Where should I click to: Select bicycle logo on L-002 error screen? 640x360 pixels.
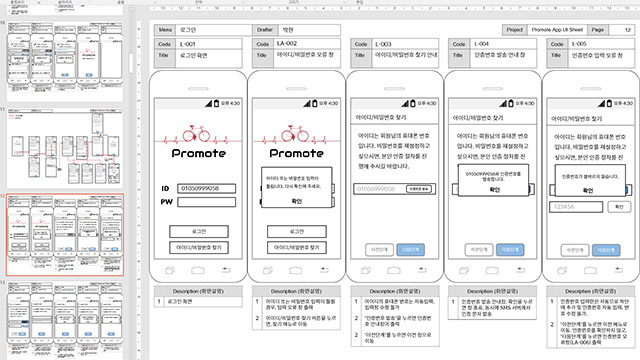pyautogui.click(x=295, y=133)
